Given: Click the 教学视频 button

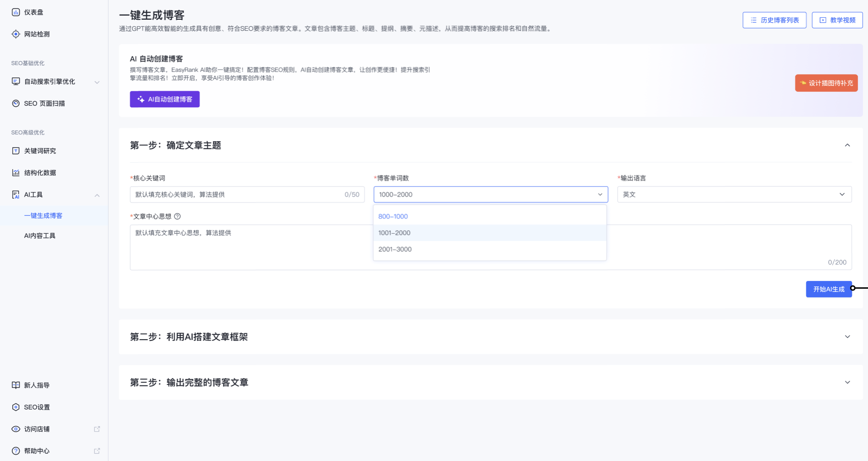Looking at the screenshot, I should tap(837, 20).
